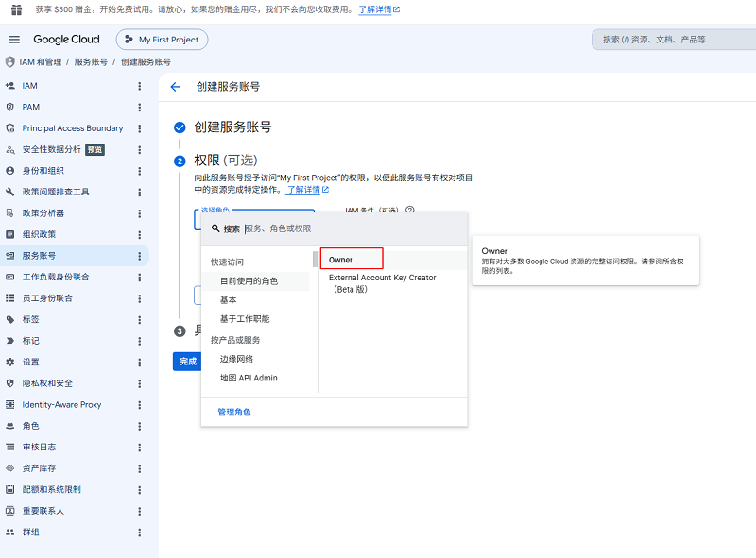Click the 配额和系统限制 icon
Image resolution: width=756 pixels, height=558 pixels.
(x=10, y=490)
